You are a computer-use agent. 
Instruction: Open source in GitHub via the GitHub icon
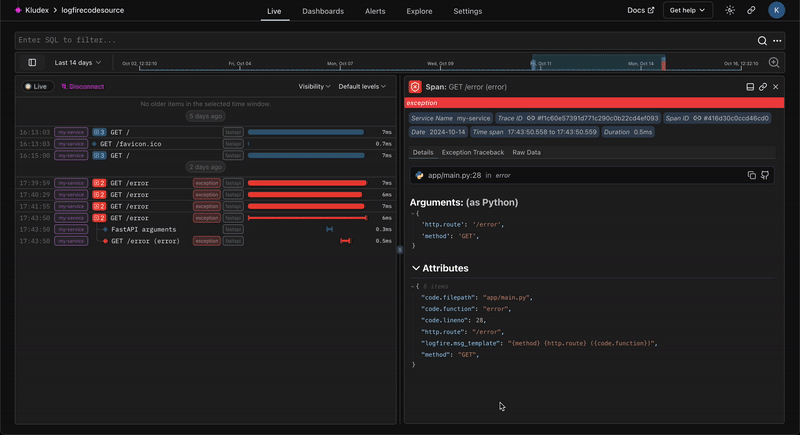pyautogui.click(x=765, y=175)
